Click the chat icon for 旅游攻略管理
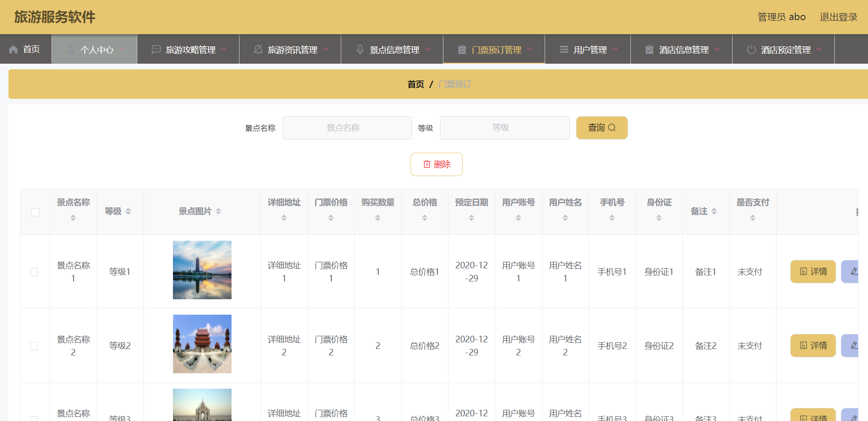 [157, 49]
